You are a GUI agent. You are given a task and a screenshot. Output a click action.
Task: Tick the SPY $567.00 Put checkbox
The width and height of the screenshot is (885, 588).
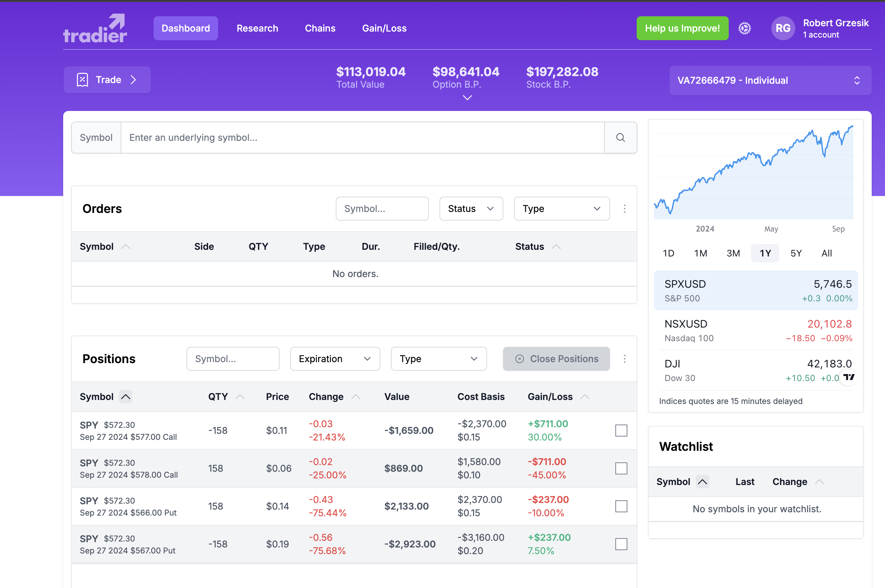[x=621, y=544]
